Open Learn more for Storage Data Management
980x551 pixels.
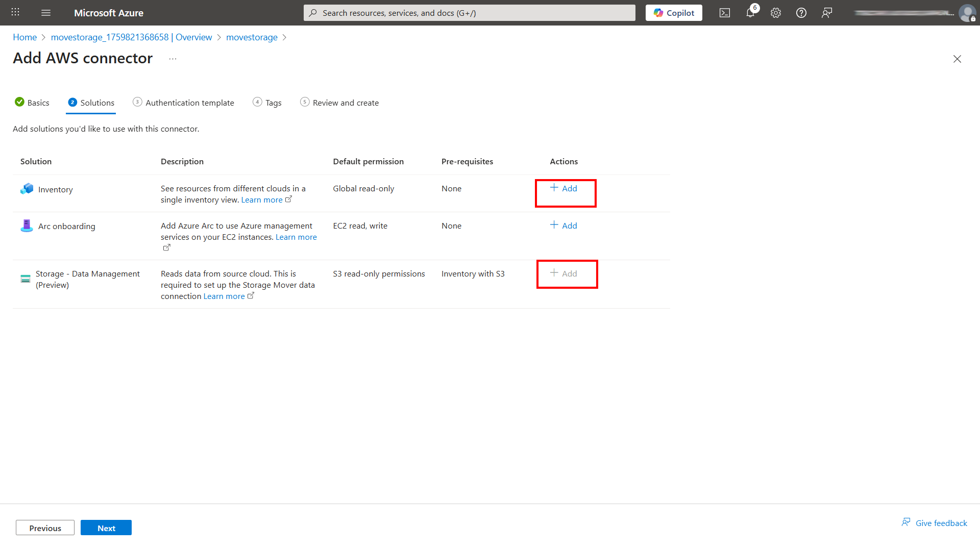(x=224, y=296)
